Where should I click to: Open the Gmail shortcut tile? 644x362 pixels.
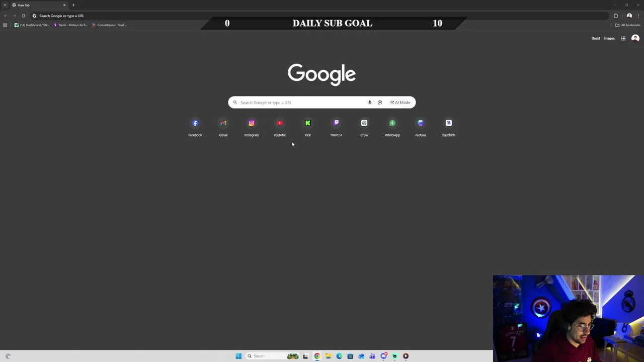point(223,127)
